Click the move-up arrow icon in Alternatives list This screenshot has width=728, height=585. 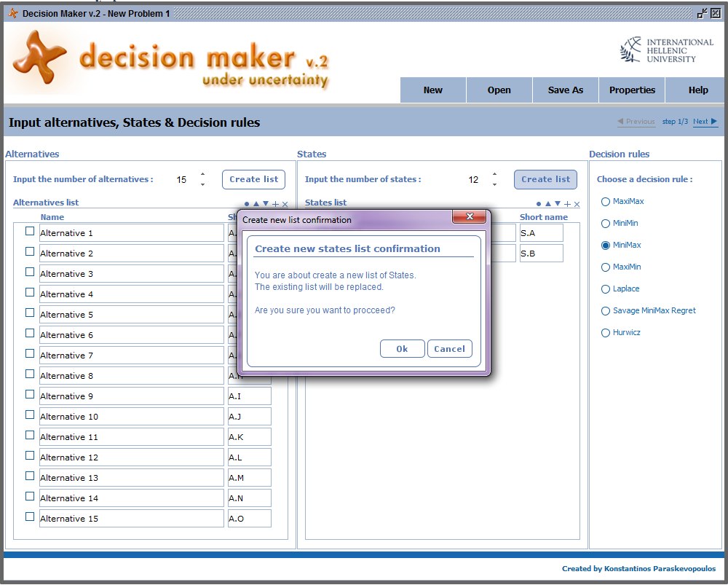click(x=256, y=205)
